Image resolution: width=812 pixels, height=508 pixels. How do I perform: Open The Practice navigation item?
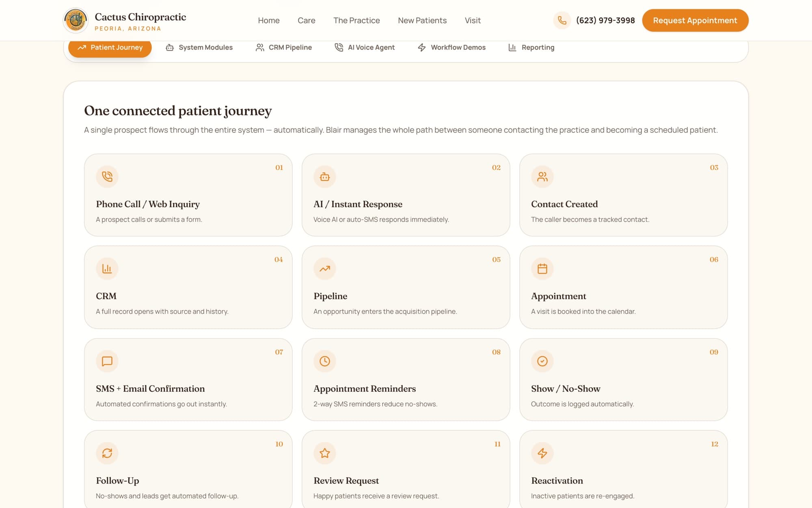[356, 20]
